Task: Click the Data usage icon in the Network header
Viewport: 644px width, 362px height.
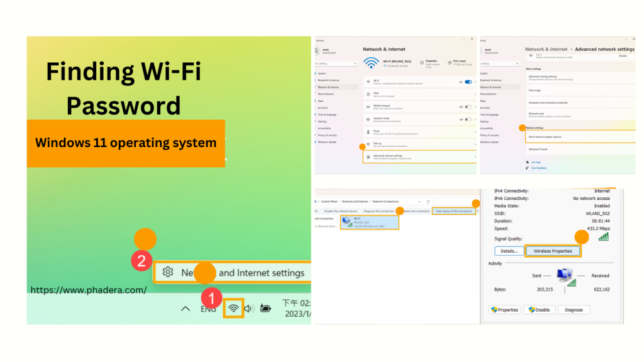Action: point(451,63)
